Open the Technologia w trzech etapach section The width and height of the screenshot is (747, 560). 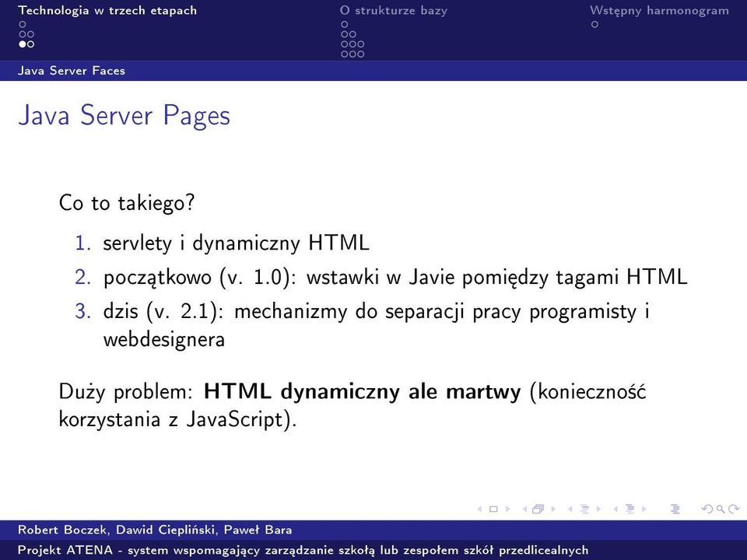pyautogui.click(x=107, y=10)
